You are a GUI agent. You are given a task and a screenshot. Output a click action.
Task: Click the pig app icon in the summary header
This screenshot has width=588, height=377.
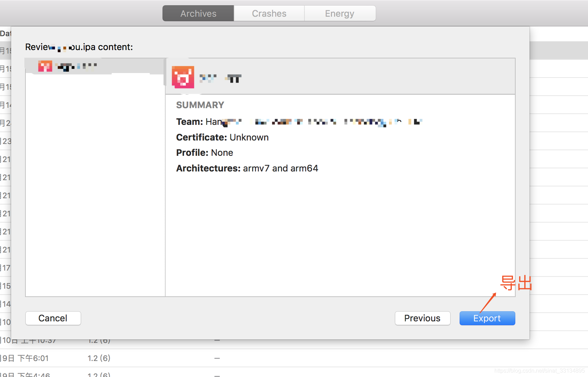183,77
